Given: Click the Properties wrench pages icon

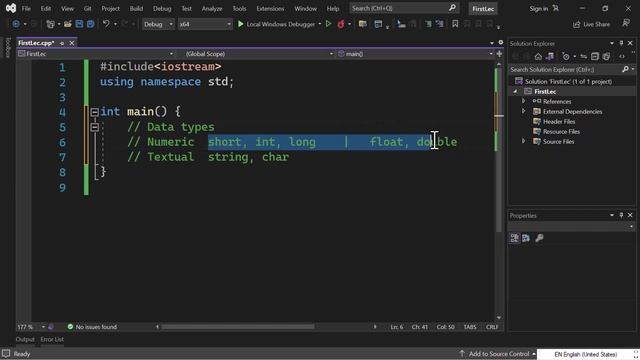Looking at the screenshot, I should pos(539,238).
